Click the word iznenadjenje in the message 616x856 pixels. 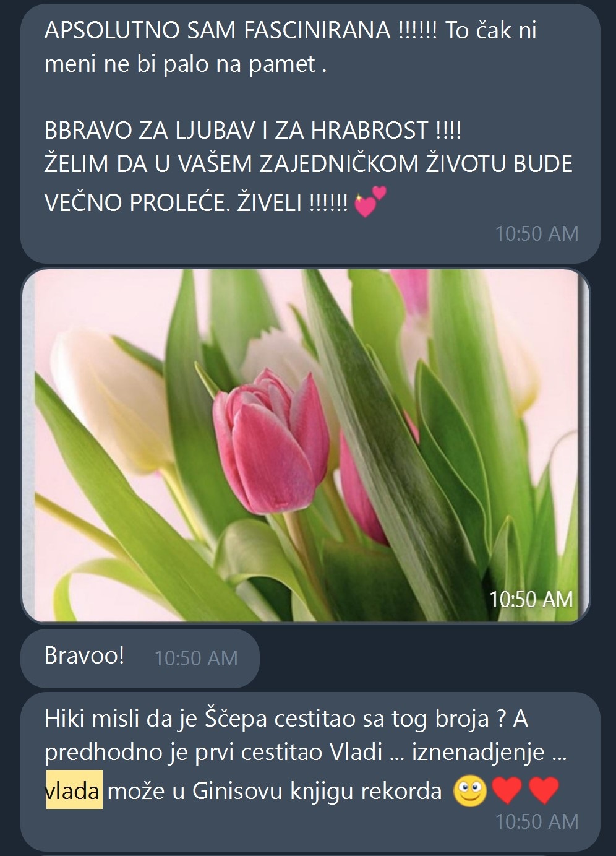pyautogui.click(x=478, y=753)
